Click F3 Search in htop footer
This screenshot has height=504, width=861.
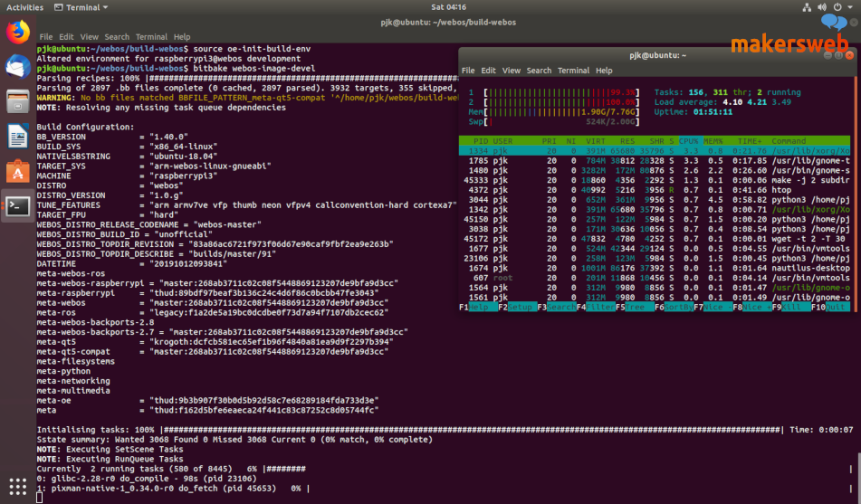(556, 307)
